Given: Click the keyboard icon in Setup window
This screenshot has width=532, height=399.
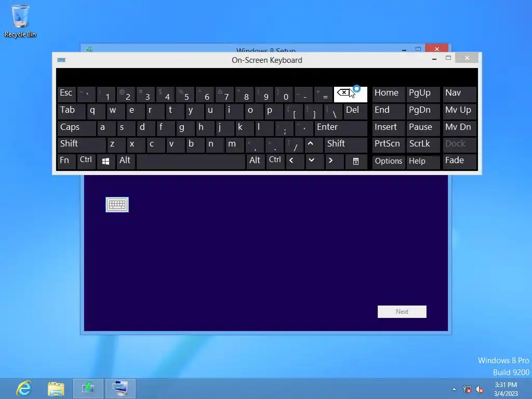Looking at the screenshot, I should (117, 205).
